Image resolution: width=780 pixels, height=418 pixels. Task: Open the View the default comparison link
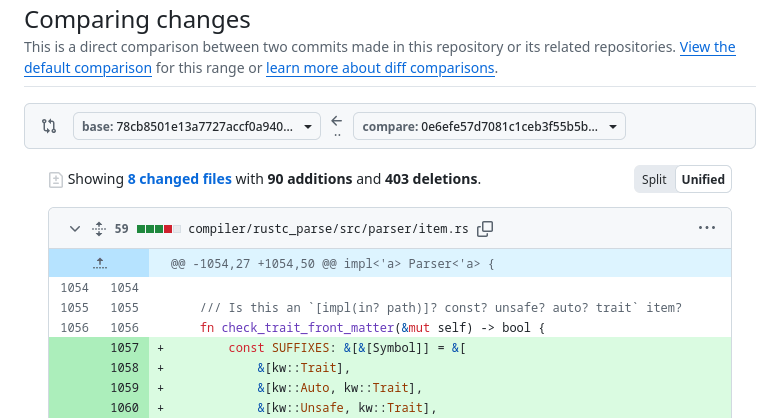point(380,57)
